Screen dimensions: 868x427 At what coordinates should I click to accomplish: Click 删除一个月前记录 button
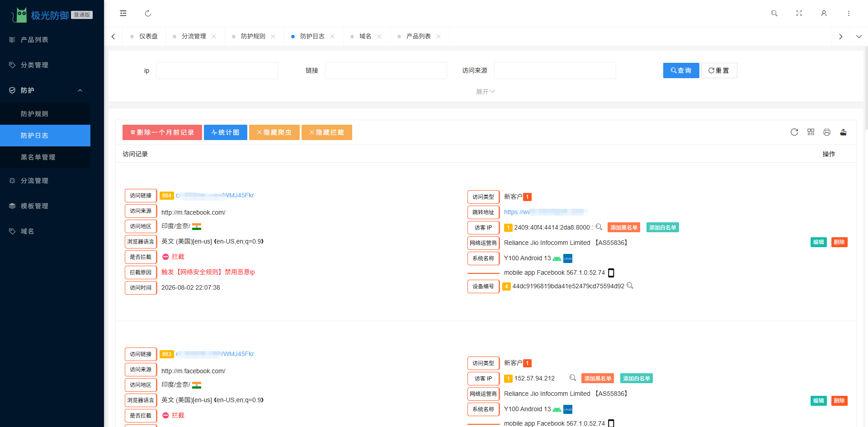[x=162, y=132]
